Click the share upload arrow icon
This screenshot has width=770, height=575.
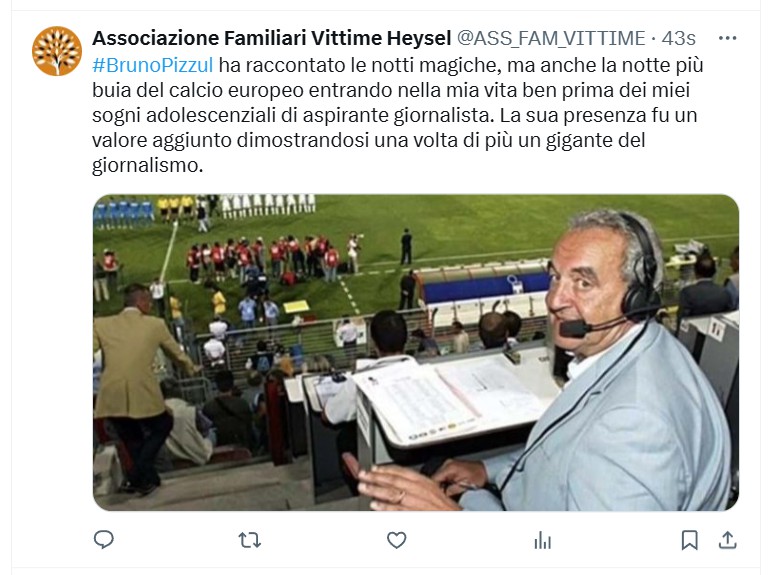pyautogui.click(x=727, y=540)
